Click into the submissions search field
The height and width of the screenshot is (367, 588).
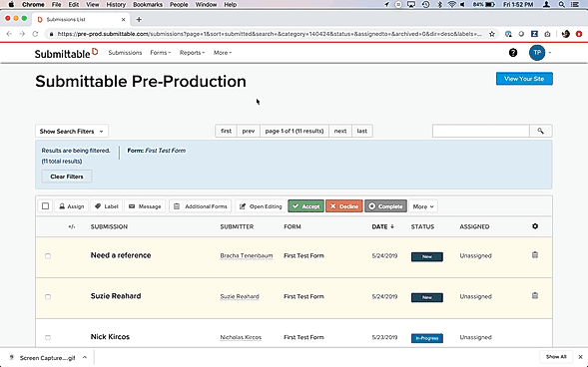pos(481,131)
